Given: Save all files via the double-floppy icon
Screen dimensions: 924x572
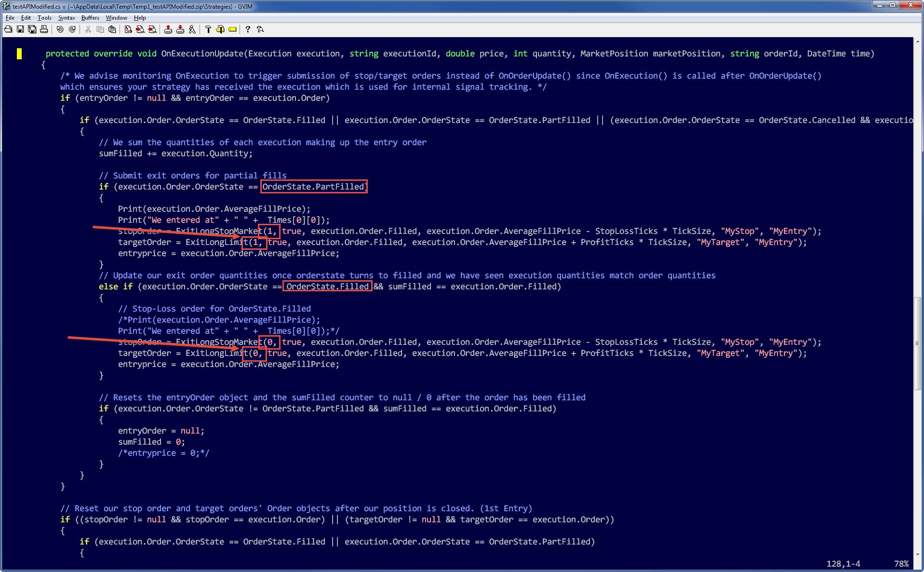Looking at the screenshot, I should click(32, 29).
